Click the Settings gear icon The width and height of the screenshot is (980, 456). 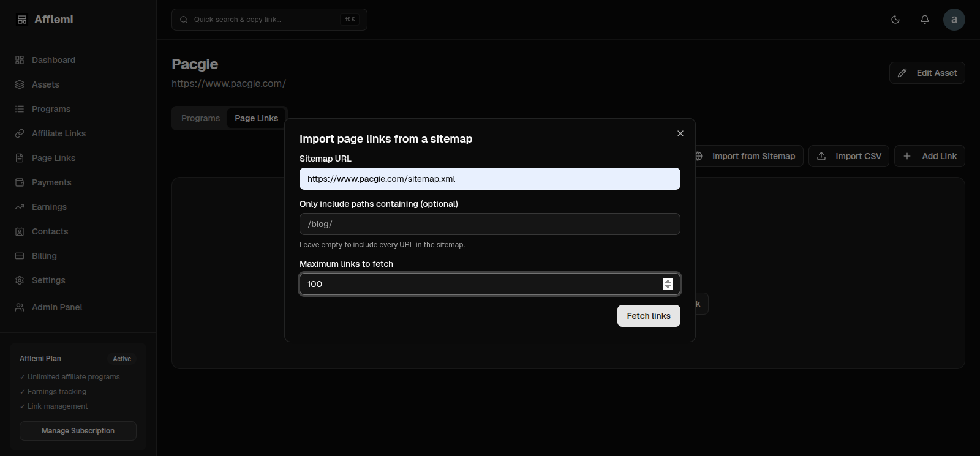pyautogui.click(x=20, y=280)
